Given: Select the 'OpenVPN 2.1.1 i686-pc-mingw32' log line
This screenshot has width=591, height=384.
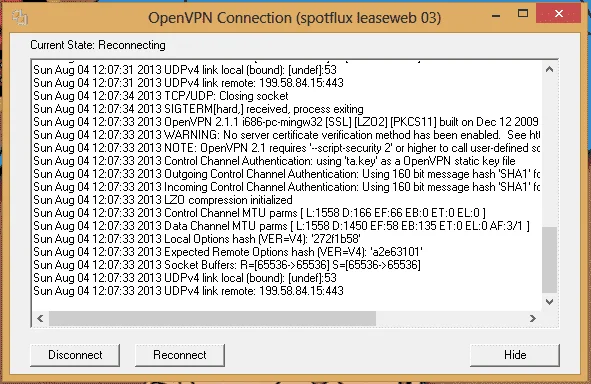Looking at the screenshot, I should (x=286, y=122).
